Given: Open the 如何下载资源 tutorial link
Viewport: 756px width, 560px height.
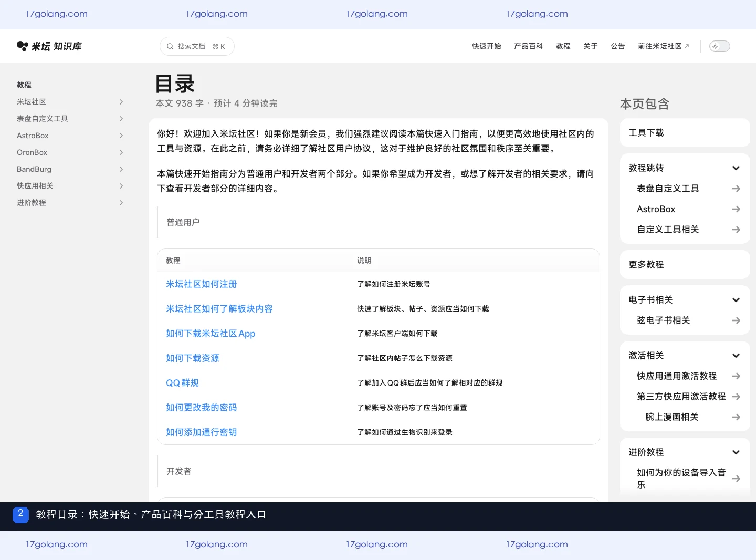Looking at the screenshot, I should click(x=193, y=358).
